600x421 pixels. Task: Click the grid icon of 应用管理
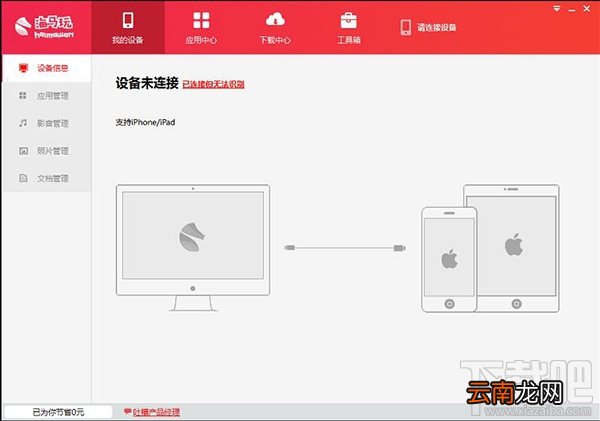pos(23,95)
